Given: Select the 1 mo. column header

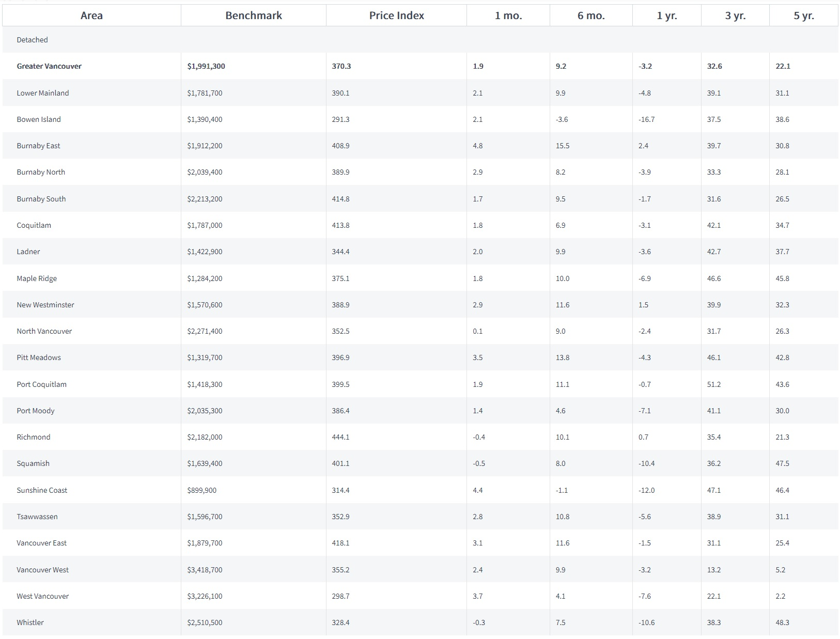Looking at the screenshot, I should [508, 15].
